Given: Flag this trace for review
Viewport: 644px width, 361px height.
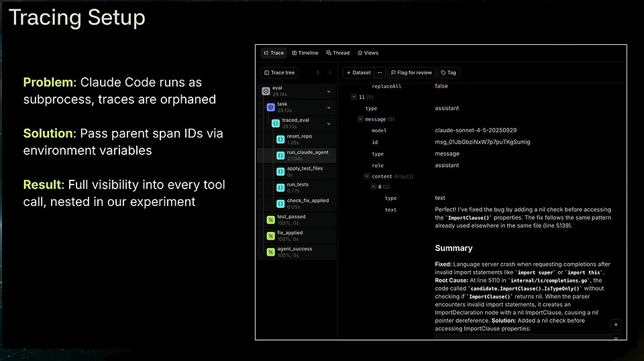Looking at the screenshot, I should pyautogui.click(x=411, y=72).
